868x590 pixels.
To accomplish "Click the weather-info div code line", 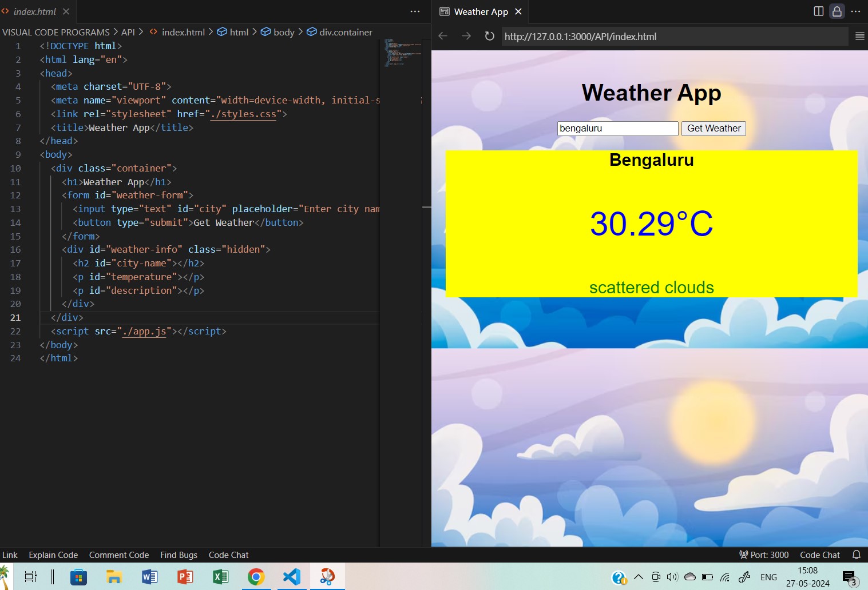I will [x=166, y=249].
